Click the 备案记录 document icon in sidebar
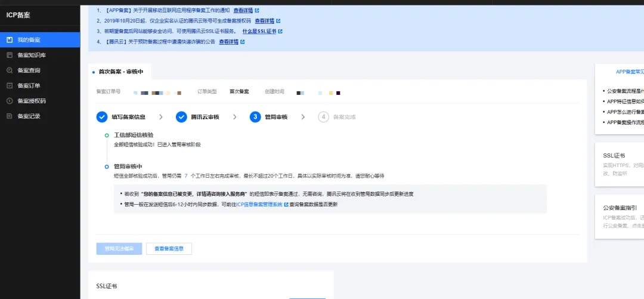Image resolution: width=644 pixels, height=299 pixels. (x=10, y=116)
